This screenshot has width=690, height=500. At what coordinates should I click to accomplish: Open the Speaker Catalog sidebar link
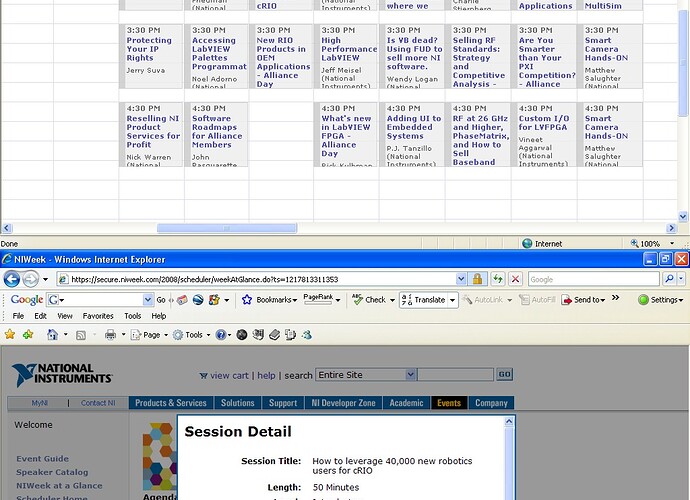[52, 472]
